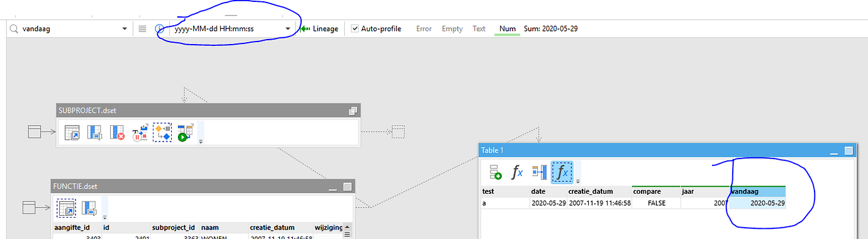The image size is (868, 239).
Task: Click the test column header in Table 1
Action: (505, 192)
